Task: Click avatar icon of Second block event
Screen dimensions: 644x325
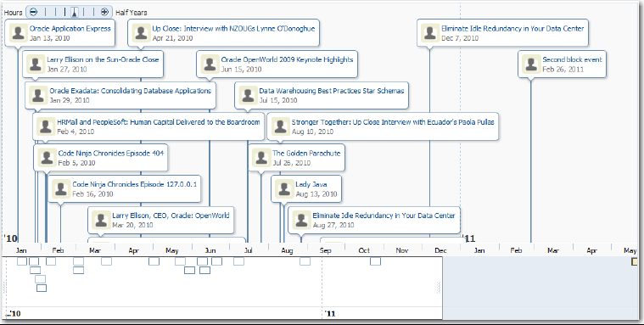Action: tap(531, 64)
